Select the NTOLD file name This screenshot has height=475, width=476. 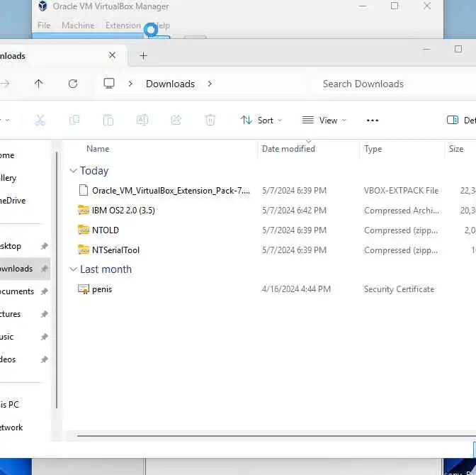click(106, 230)
